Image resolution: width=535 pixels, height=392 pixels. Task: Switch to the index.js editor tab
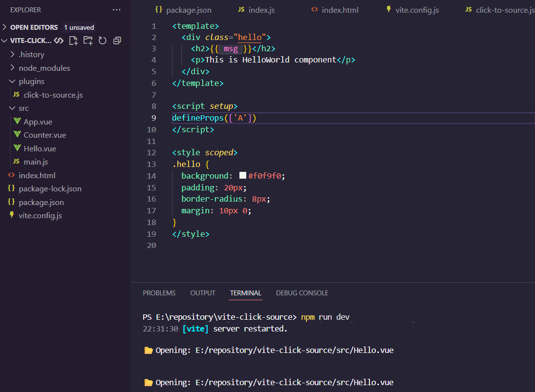(257, 10)
